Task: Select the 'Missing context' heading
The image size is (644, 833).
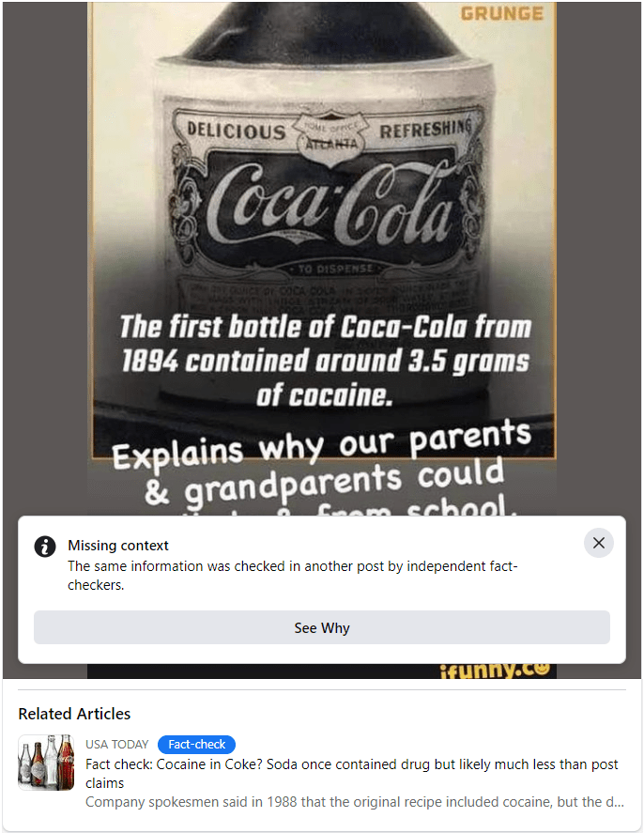Action: click(x=118, y=546)
